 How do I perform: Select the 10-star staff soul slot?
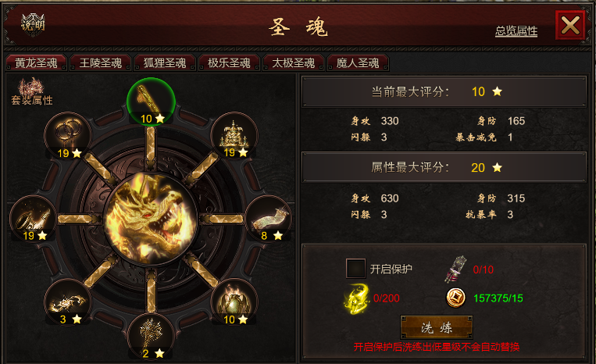pyautogui.click(x=151, y=102)
